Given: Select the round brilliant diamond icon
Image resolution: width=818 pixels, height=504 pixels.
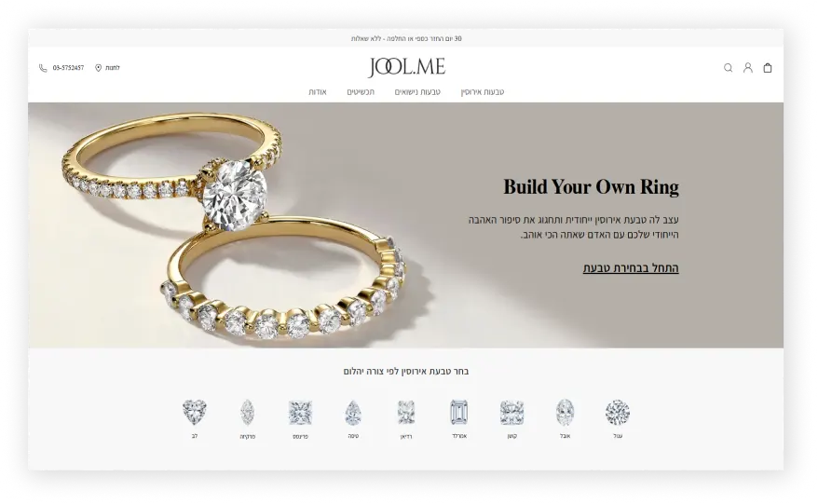Looking at the screenshot, I should tap(618, 412).
